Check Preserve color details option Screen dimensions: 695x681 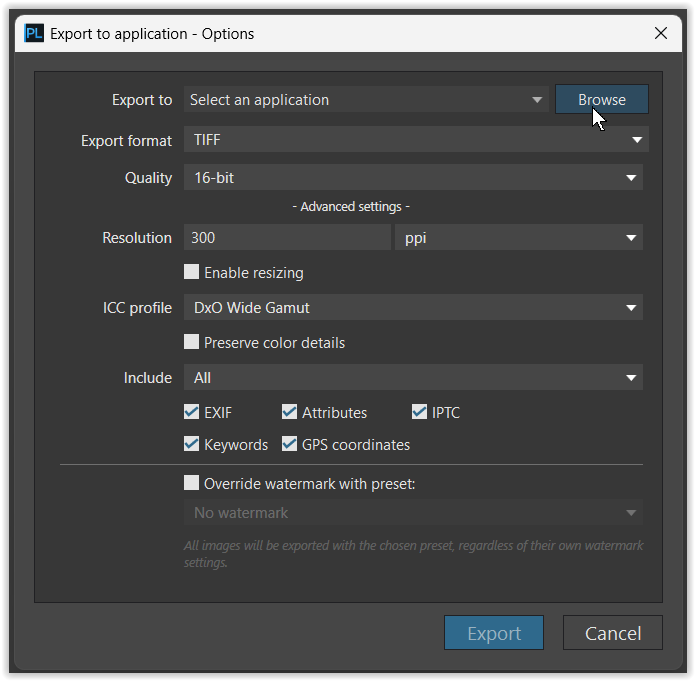pyautogui.click(x=192, y=342)
